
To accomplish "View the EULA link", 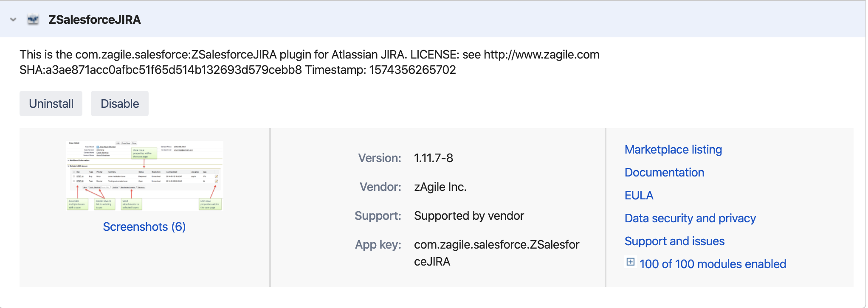I will click(639, 195).
